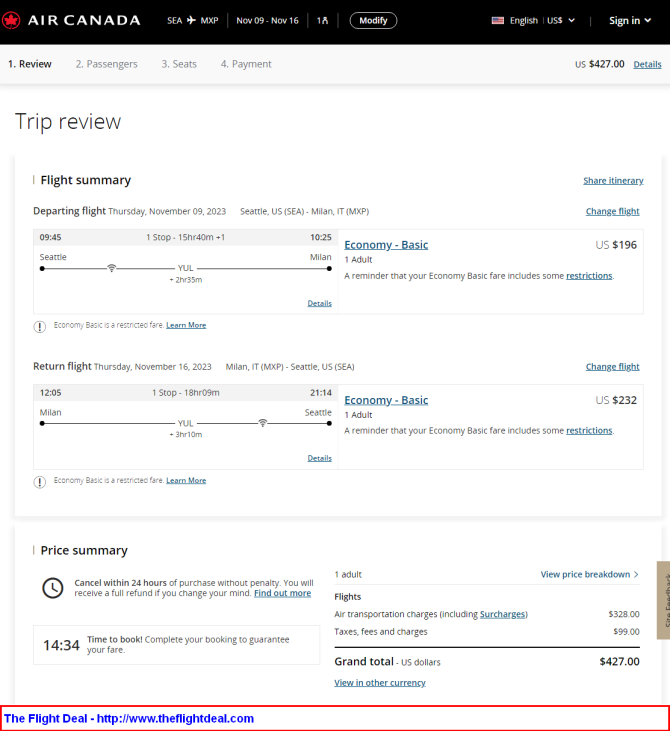Expand the Sign in menu
670x731 pixels.
(629, 21)
